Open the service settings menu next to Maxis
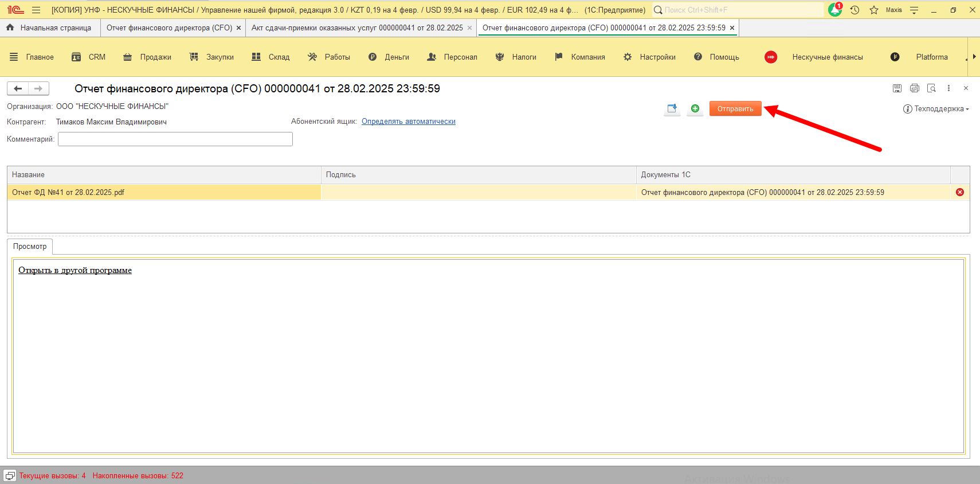This screenshot has height=484, width=980. pos(914,10)
